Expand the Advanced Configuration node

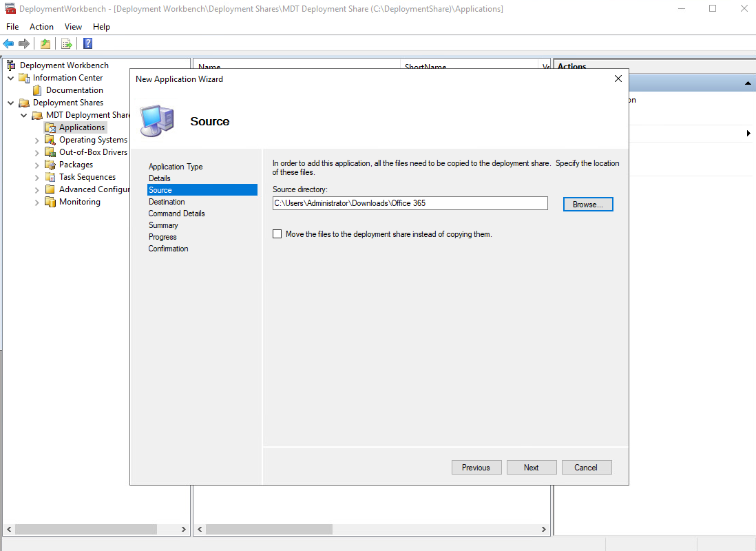36,190
